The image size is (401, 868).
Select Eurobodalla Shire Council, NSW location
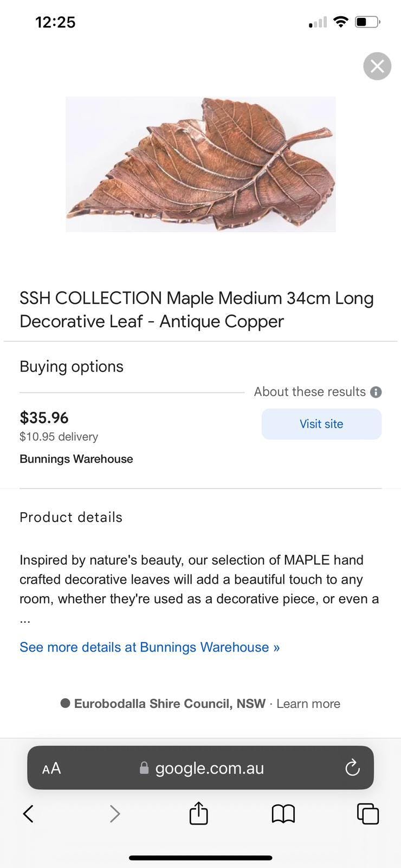169,704
